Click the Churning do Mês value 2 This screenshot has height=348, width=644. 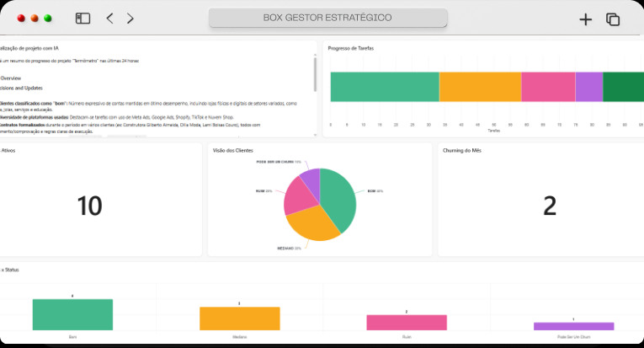coord(550,206)
